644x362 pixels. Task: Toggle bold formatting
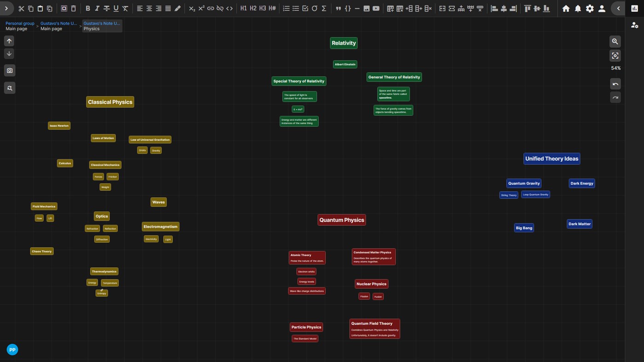click(87, 8)
